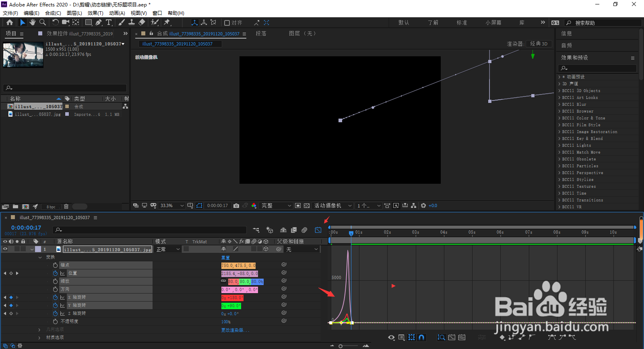Screen dimensions: 644x349
Task: Select the Brush tool
Action: point(122,23)
